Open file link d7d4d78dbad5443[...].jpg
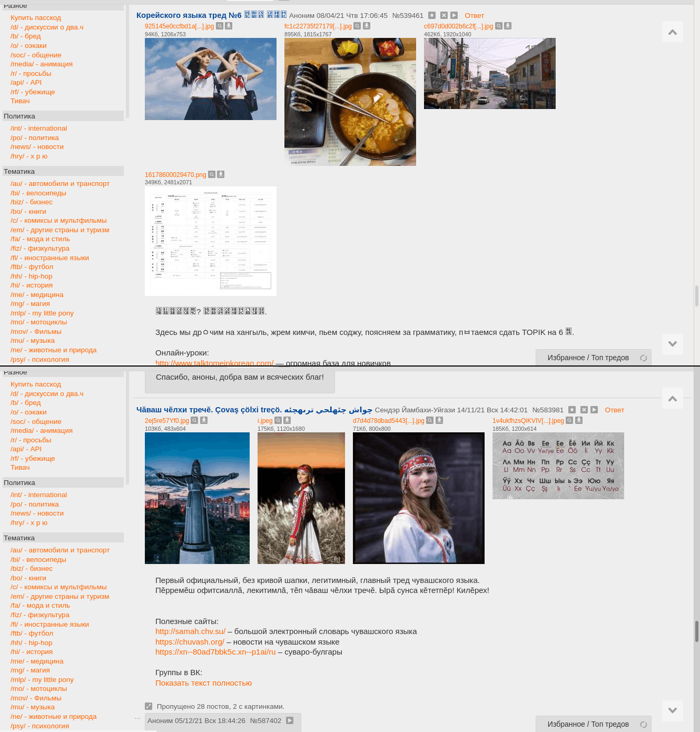This screenshot has width=700, height=732. point(388,420)
